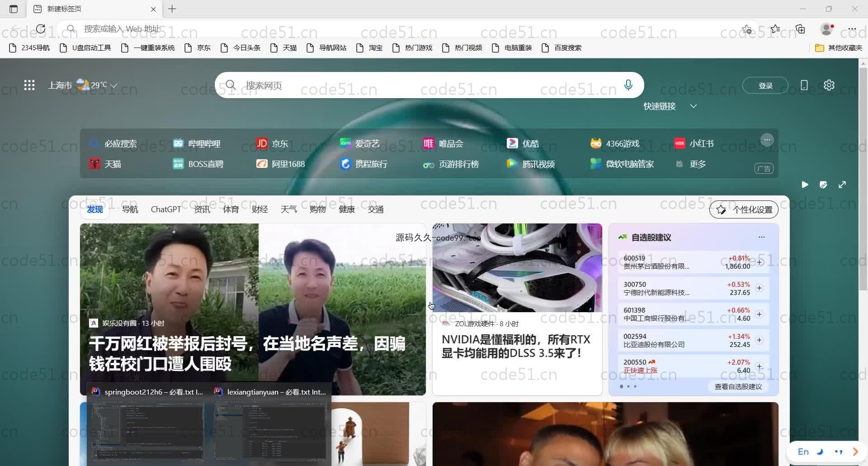Click the En input language indicator
The image size is (868, 466).
803,452
